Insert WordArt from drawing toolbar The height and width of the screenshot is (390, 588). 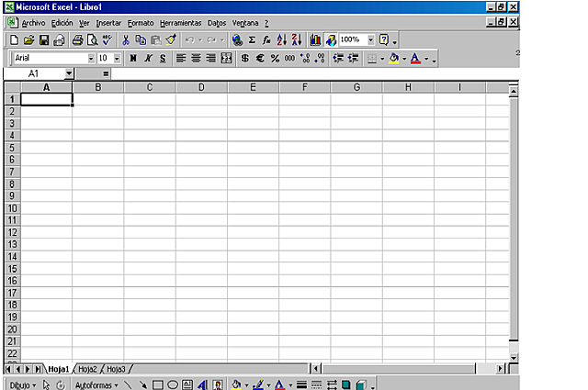(202, 384)
